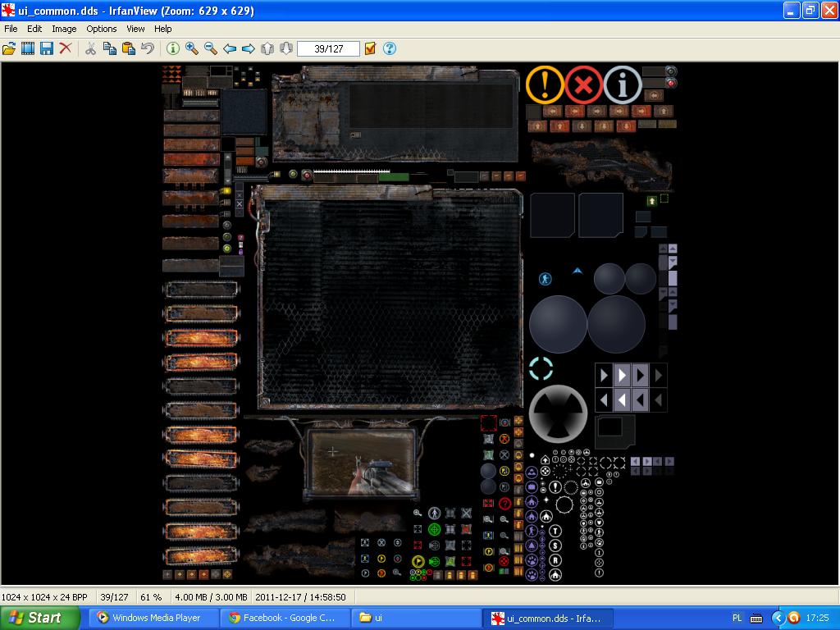The height and width of the screenshot is (630, 840).
Task: Open the Options menu
Action: [102, 29]
